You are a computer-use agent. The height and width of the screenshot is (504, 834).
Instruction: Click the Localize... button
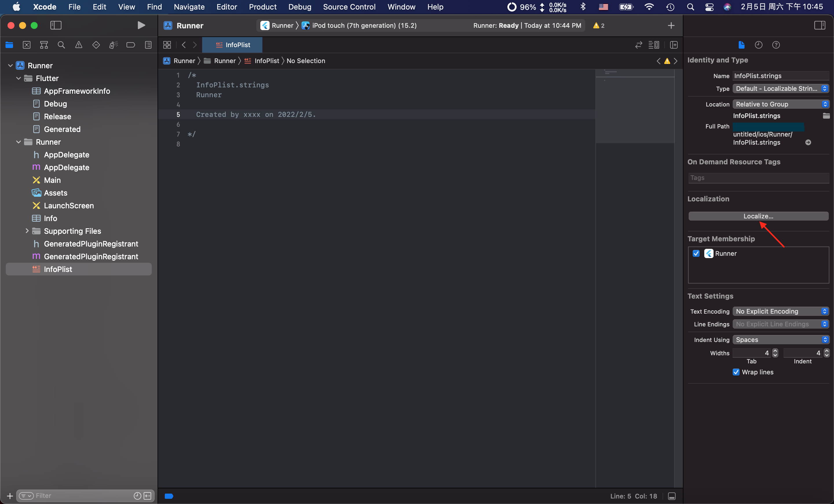758,216
